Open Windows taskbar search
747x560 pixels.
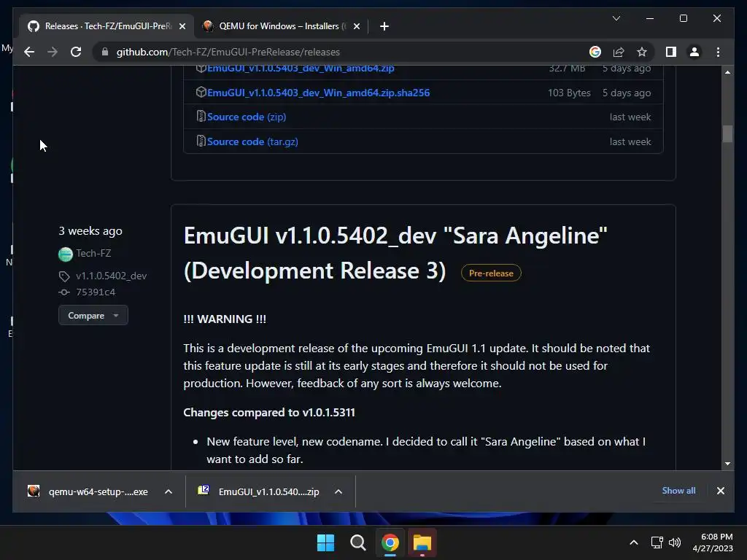coord(357,542)
